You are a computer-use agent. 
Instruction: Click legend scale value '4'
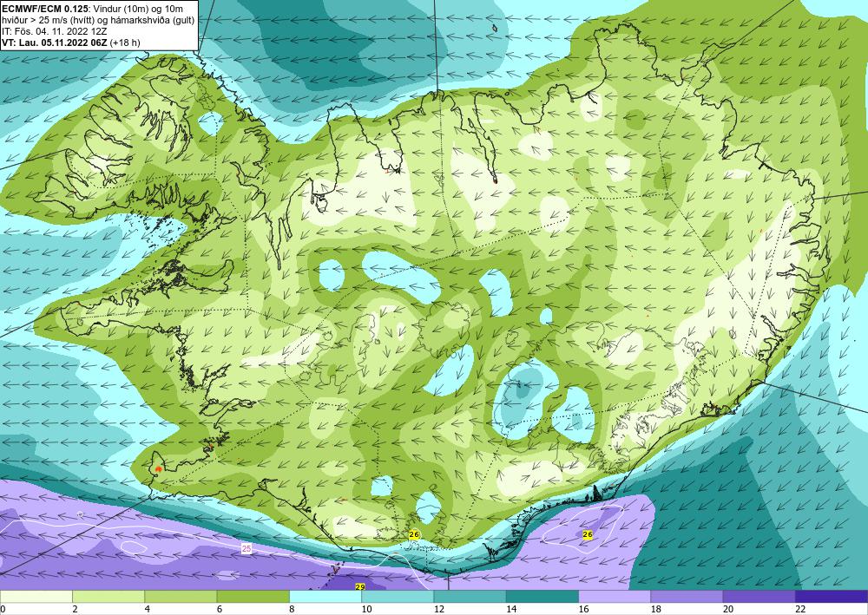pyautogui.click(x=148, y=609)
